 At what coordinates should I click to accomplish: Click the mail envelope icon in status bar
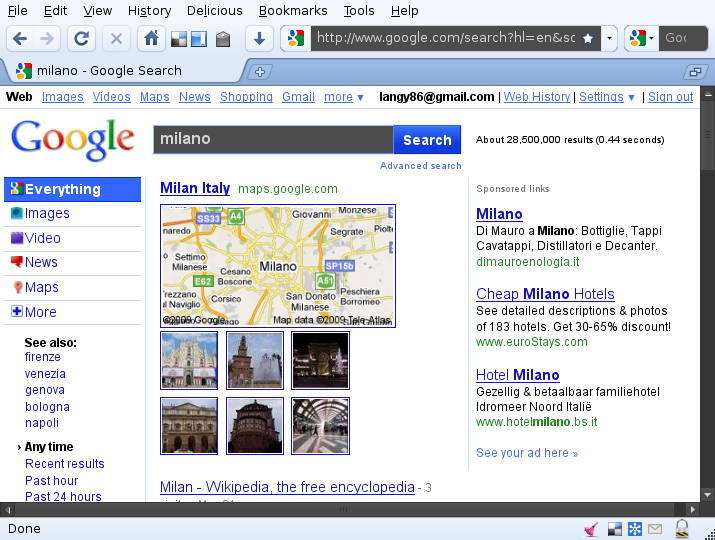tap(655, 529)
